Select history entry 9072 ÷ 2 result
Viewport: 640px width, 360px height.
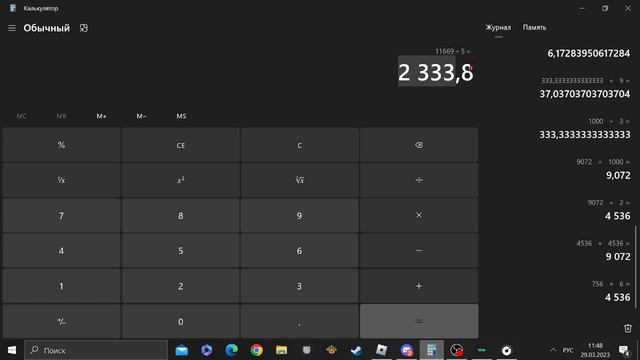618,216
